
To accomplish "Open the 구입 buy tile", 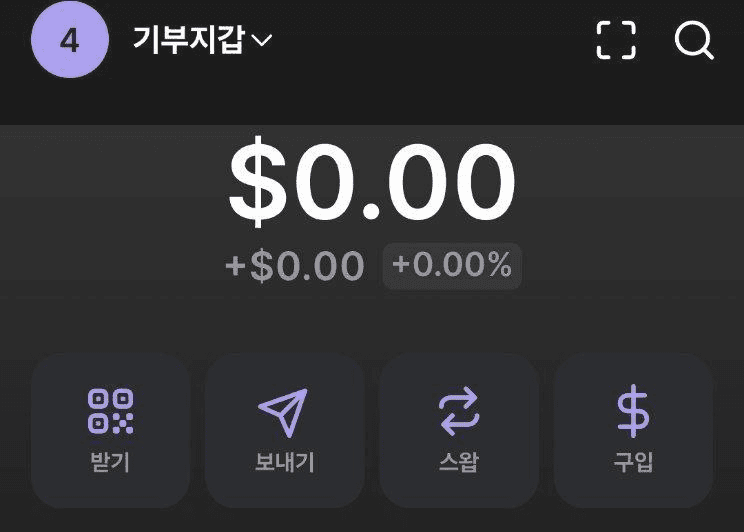I will (633, 430).
